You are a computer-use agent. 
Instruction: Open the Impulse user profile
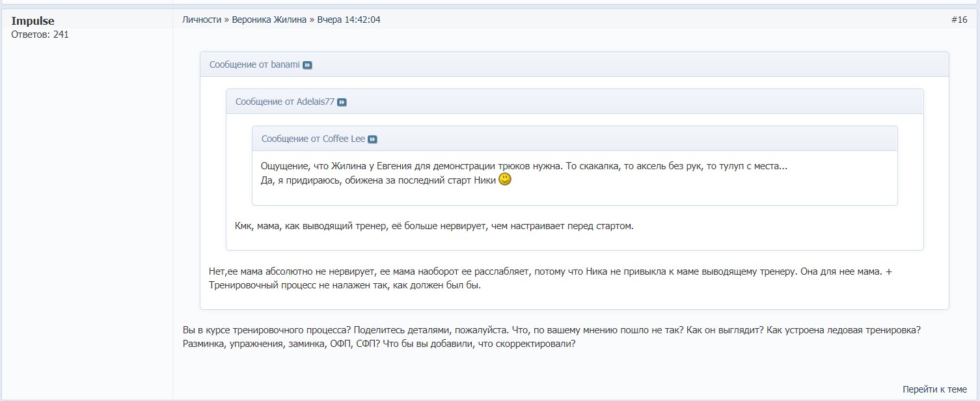(33, 21)
